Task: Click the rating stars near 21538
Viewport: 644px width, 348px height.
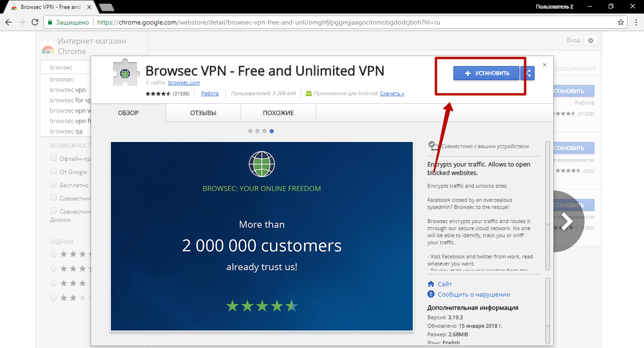Action: [158, 93]
